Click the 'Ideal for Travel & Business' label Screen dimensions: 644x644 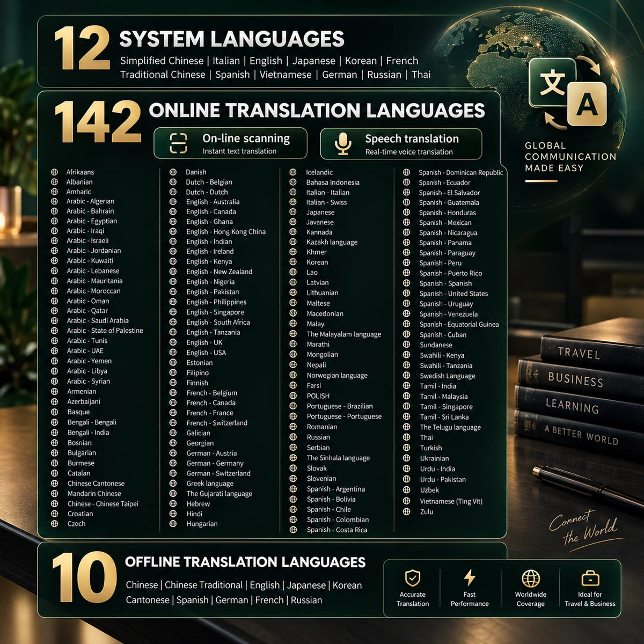click(x=590, y=599)
